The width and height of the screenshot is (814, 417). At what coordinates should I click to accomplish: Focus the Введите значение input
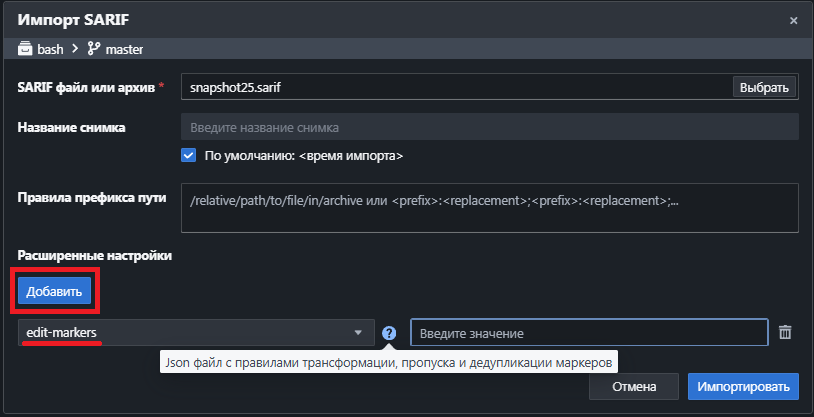pyautogui.click(x=588, y=333)
